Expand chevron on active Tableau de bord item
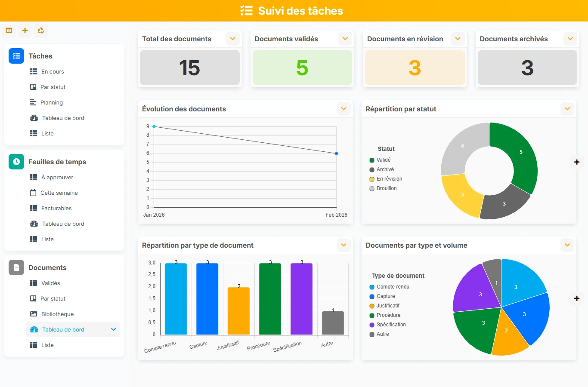Image resolution: width=588 pixels, height=387 pixels. coord(114,329)
